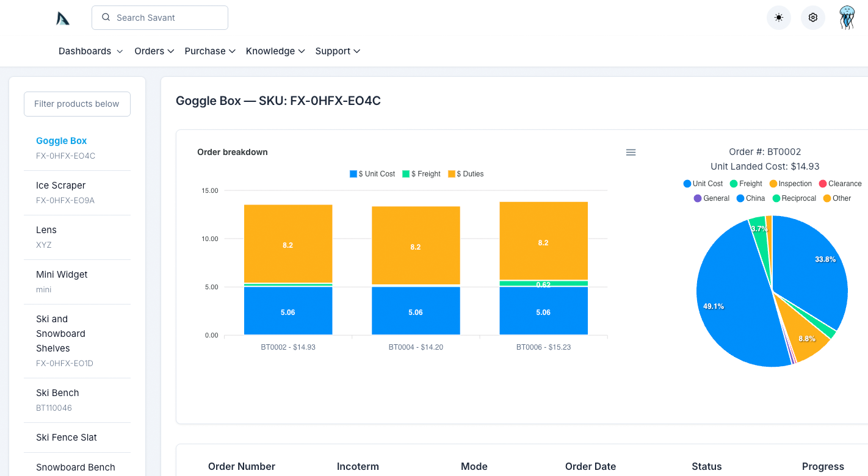Click the Savant logo icon
Image resolution: width=868 pixels, height=476 pixels.
click(x=62, y=18)
